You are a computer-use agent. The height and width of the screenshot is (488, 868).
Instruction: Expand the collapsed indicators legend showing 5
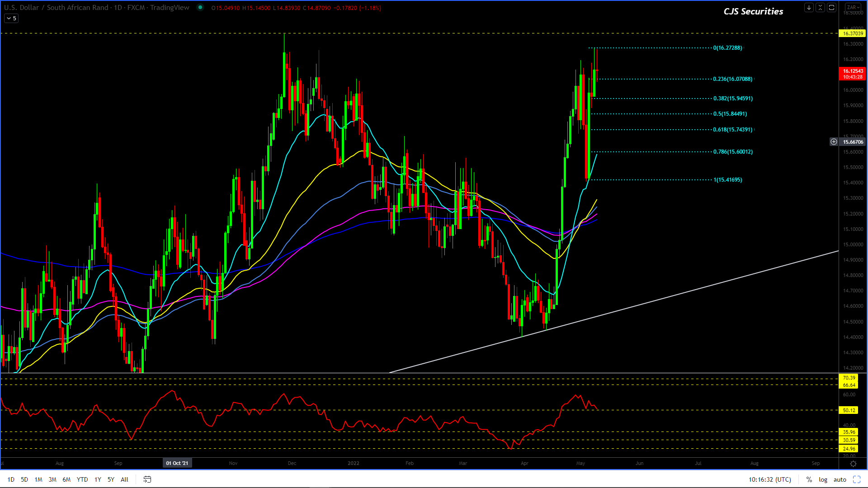(x=11, y=19)
